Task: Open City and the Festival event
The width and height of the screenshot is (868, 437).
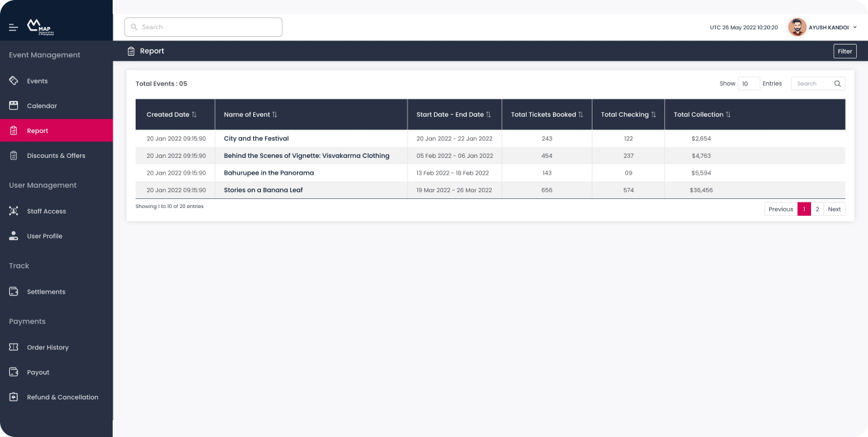Action: point(256,138)
